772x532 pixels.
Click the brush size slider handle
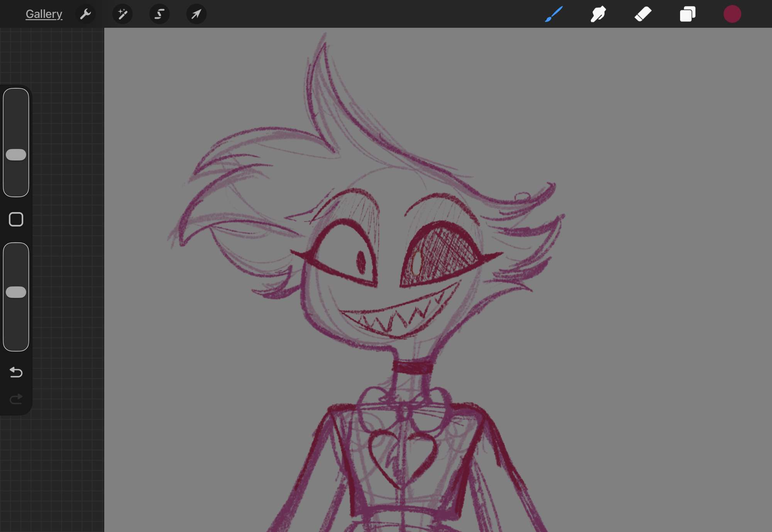click(16, 155)
